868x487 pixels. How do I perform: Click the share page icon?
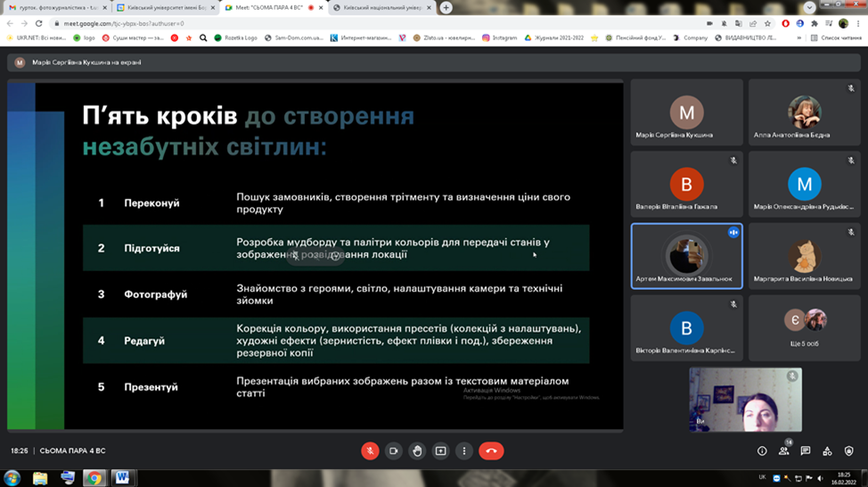click(x=753, y=23)
